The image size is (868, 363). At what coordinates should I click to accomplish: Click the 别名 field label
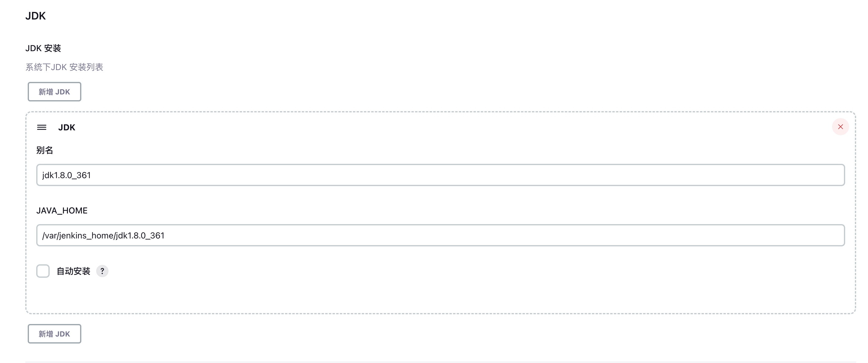[x=44, y=150]
